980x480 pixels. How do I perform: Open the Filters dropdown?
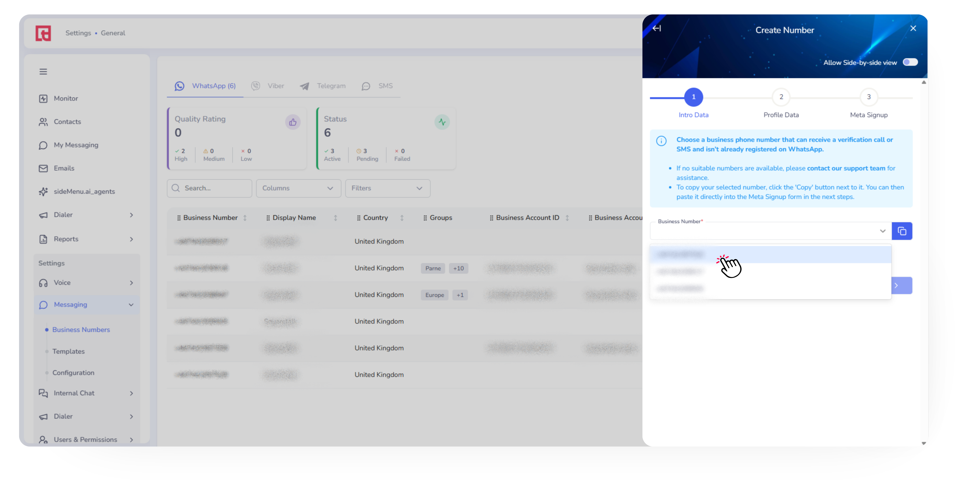click(387, 188)
